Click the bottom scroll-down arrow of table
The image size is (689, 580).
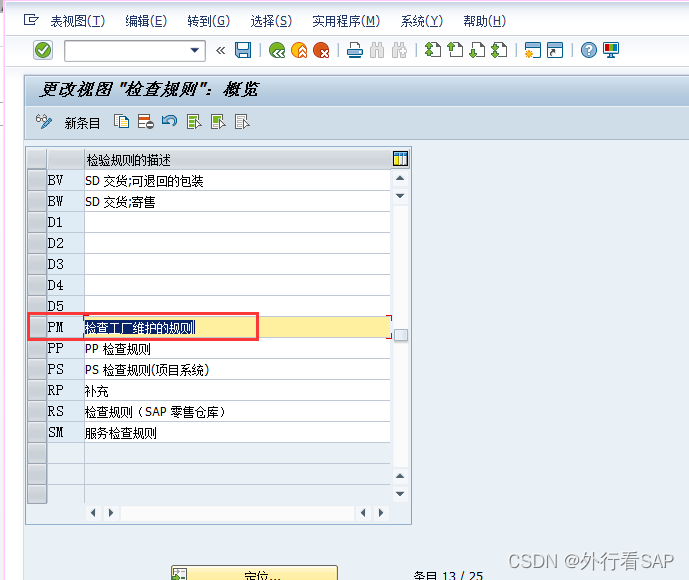point(400,494)
